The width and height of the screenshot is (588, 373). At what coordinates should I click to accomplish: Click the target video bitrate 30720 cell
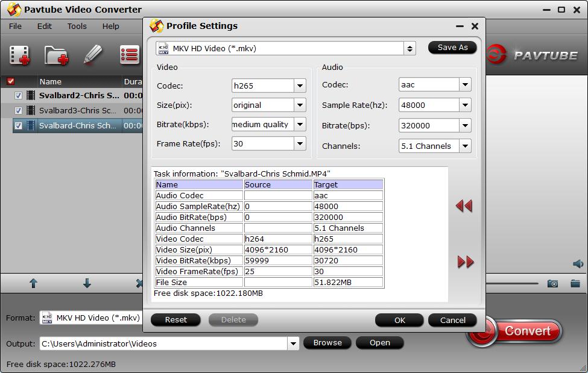348,260
